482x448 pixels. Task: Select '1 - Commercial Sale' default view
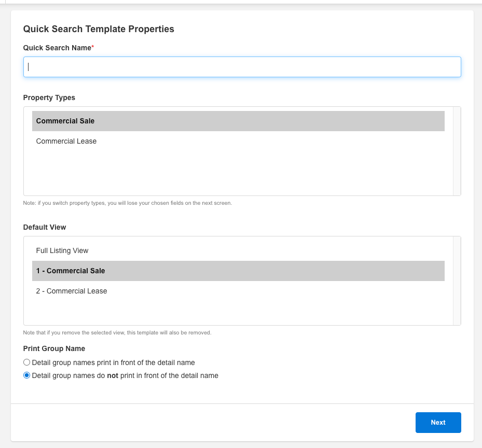click(238, 271)
